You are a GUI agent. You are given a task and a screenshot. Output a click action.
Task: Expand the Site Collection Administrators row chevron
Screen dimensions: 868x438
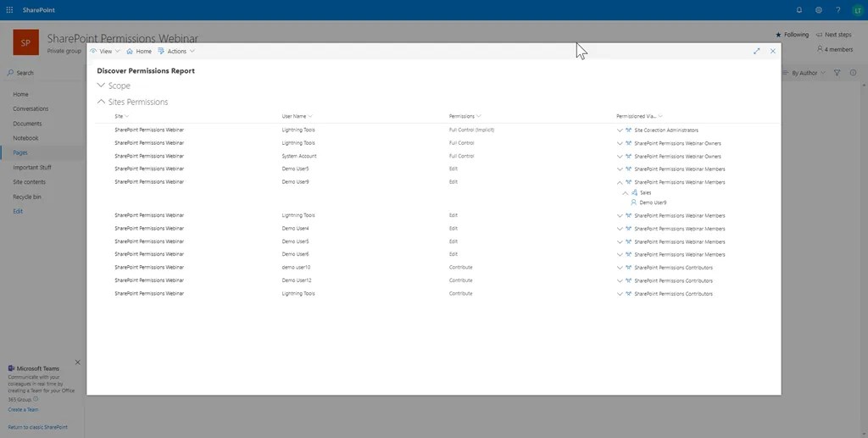click(x=620, y=130)
